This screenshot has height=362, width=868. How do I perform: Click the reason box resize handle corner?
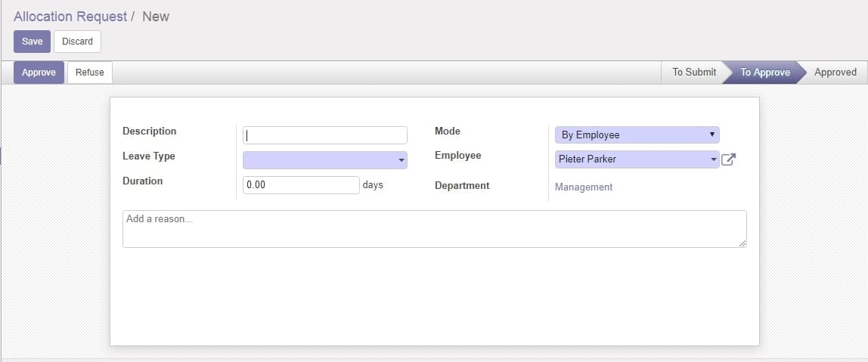(x=742, y=243)
